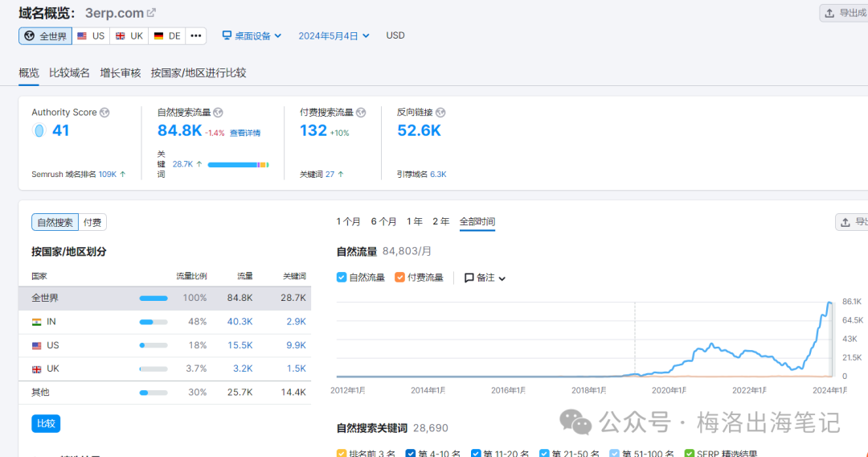Screen dimensions: 868x457
Task: Switch the panel toggle to 付费
Action: click(92, 223)
